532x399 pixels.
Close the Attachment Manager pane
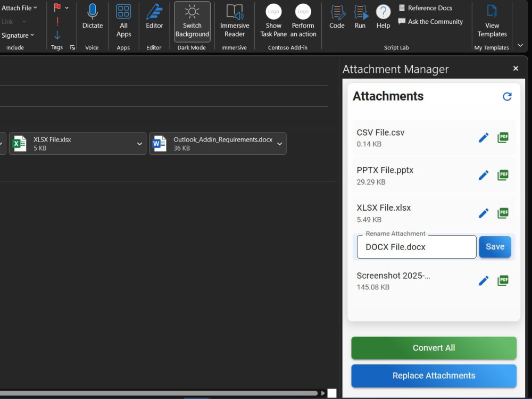coord(516,69)
